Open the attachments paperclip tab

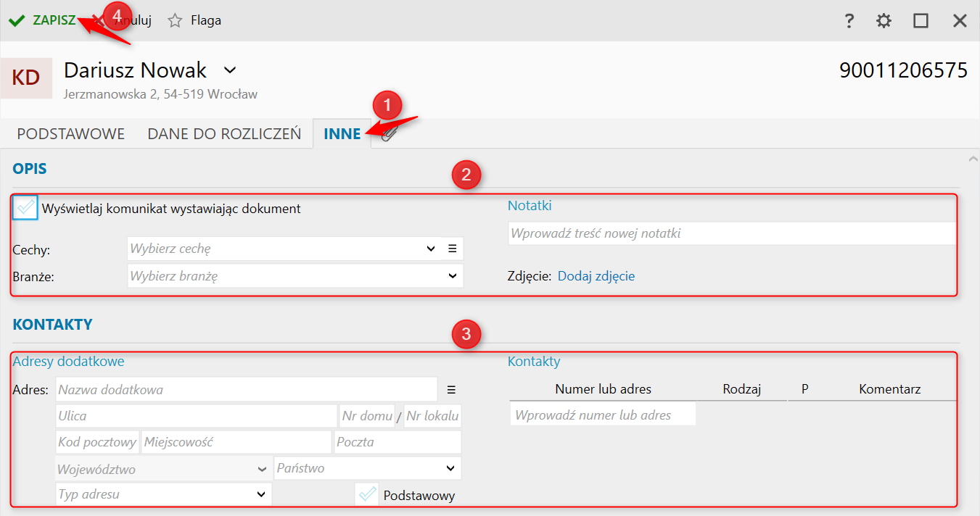pyautogui.click(x=390, y=134)
